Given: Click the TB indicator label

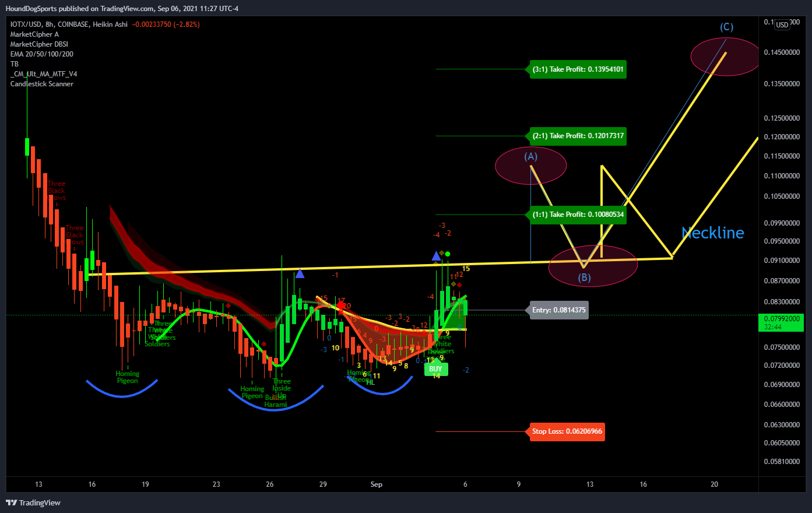Looking at the screenshot, I should pyautogui.click(x=15, y=64).
